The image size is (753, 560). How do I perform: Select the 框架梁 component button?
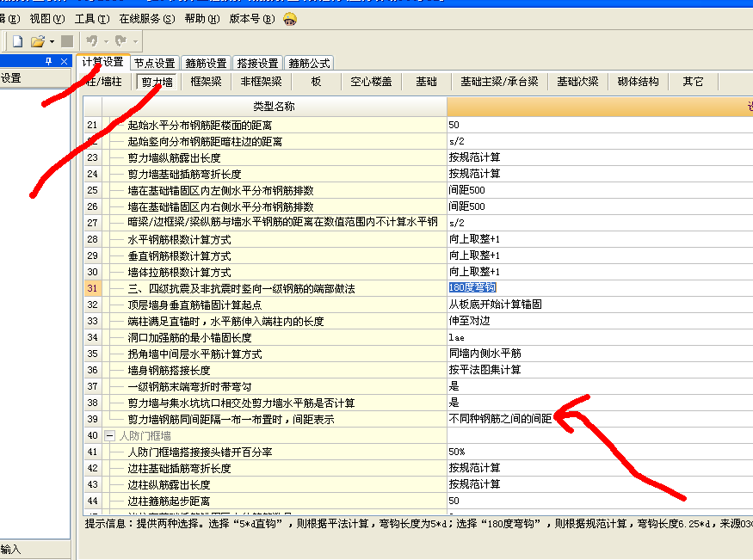click(206, 82)
